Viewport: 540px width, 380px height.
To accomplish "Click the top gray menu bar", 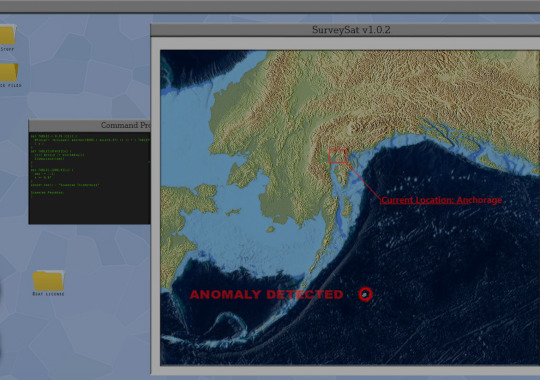I will coord(270,6).
